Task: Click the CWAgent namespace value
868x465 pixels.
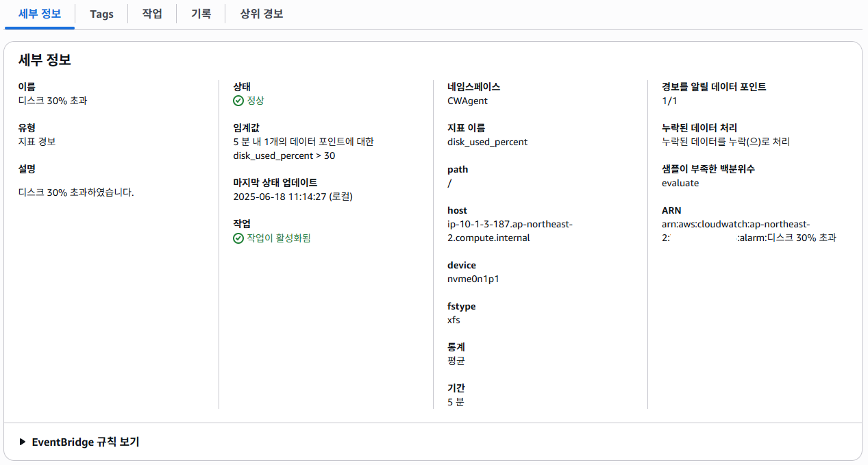Action: tap(467, 101)
